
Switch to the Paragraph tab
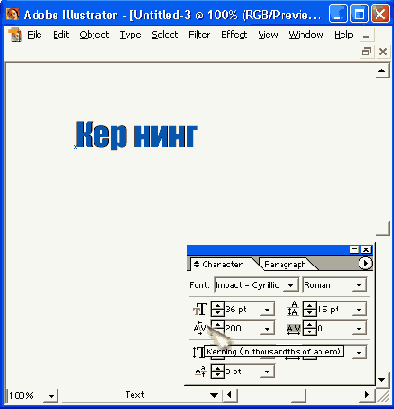tap(284, 264)
